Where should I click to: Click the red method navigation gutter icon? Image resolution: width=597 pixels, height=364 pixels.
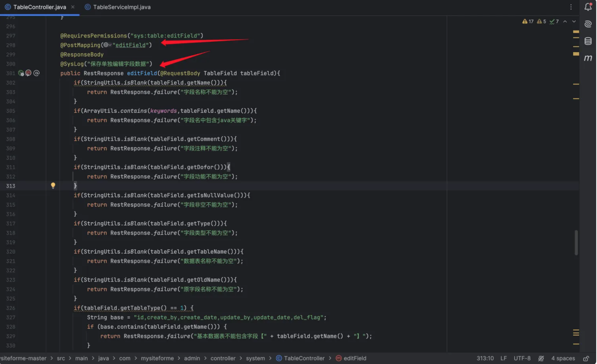click(x=28, y=73)
